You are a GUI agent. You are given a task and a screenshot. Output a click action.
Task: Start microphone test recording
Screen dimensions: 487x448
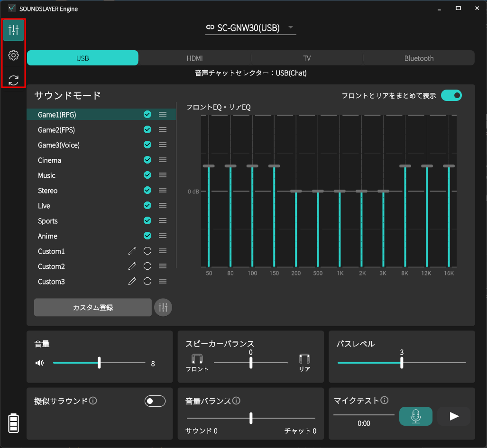[415, 416]
